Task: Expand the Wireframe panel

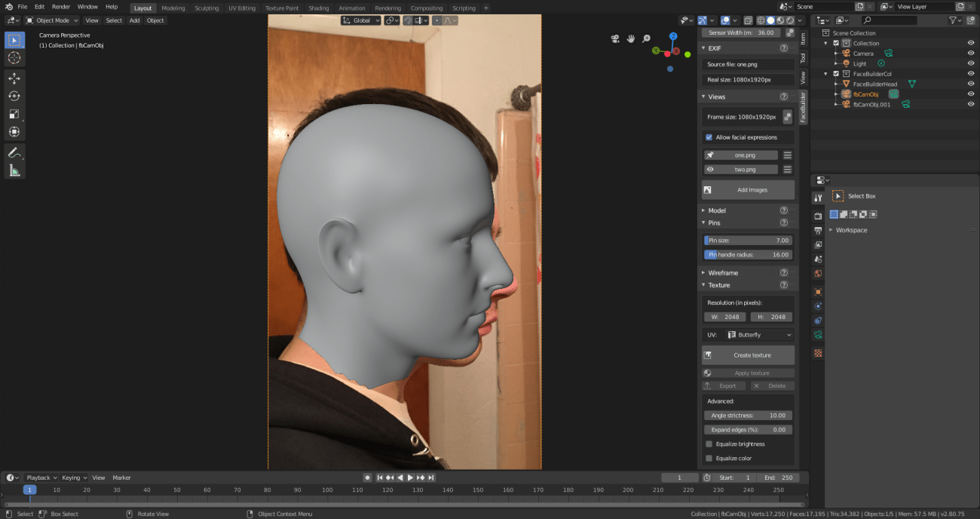Action: (x=723, y=273)
